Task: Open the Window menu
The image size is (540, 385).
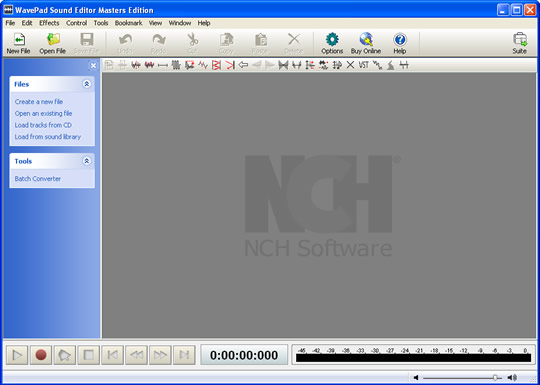Action: [x=180, y=23]
